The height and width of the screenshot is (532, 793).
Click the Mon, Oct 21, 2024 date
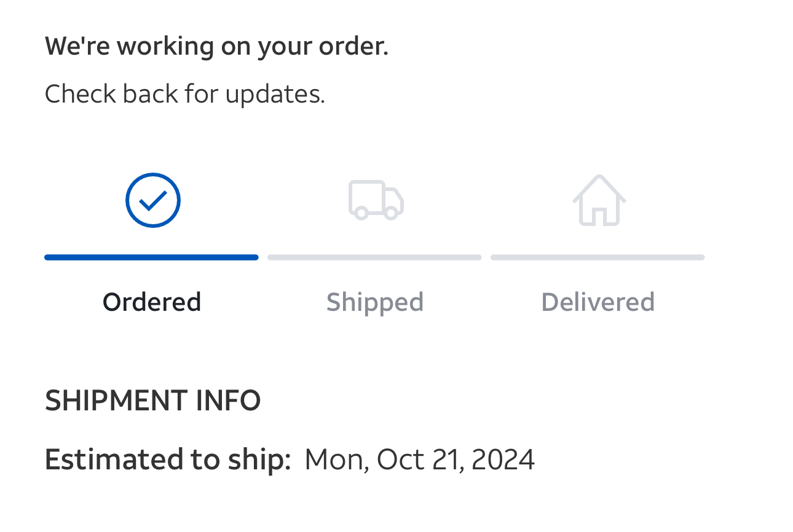[x=419, y=460]
